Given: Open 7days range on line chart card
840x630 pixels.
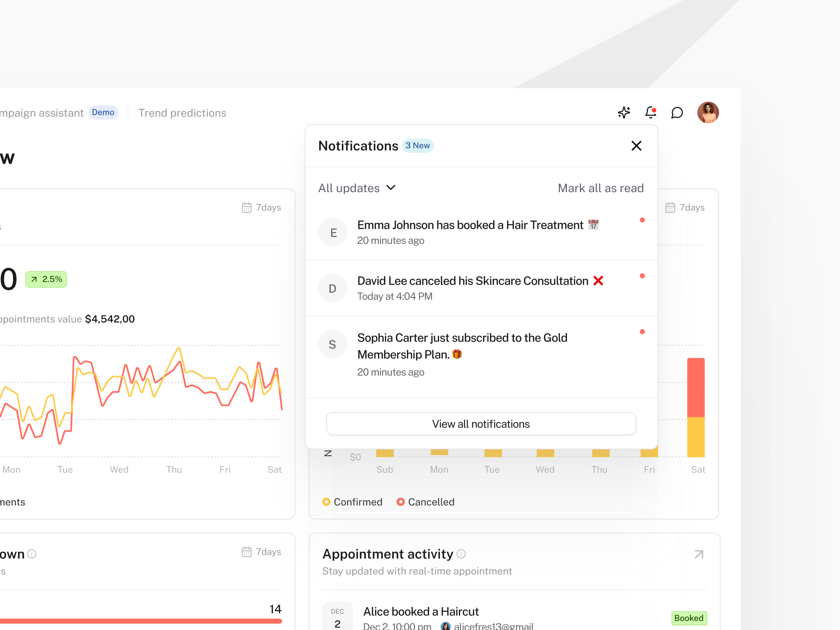Looking at the screenshot, I should click(262, 208).
